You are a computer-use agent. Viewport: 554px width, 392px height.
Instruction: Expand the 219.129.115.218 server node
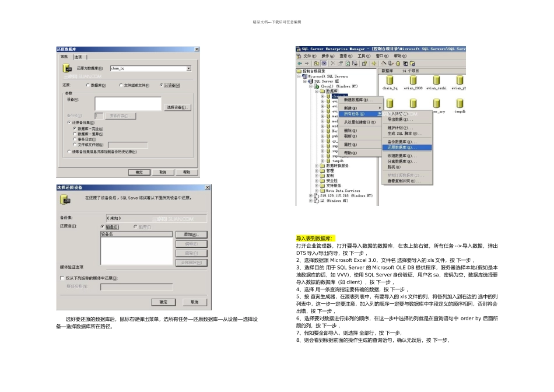tap(311, 195)
